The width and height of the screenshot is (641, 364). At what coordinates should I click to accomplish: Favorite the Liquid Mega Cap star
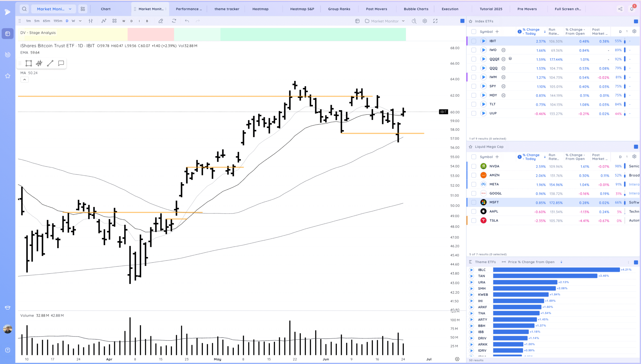point(471,147)
